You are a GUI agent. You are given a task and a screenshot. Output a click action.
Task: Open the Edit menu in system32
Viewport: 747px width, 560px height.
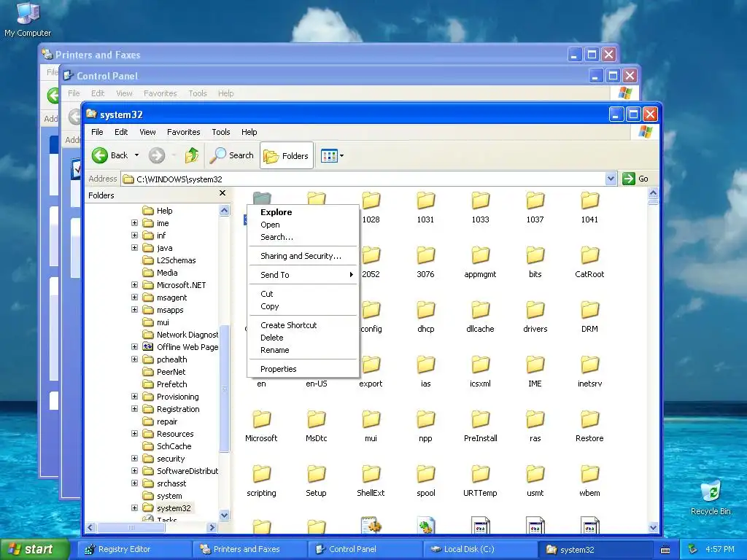(121, 132)
